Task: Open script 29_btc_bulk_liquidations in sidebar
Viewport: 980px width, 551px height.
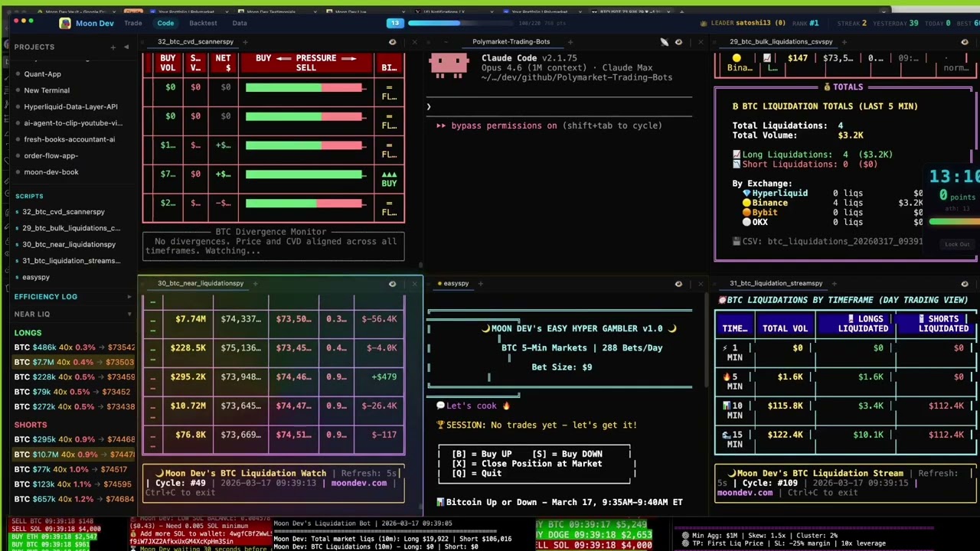Action: tap(71, 228)
